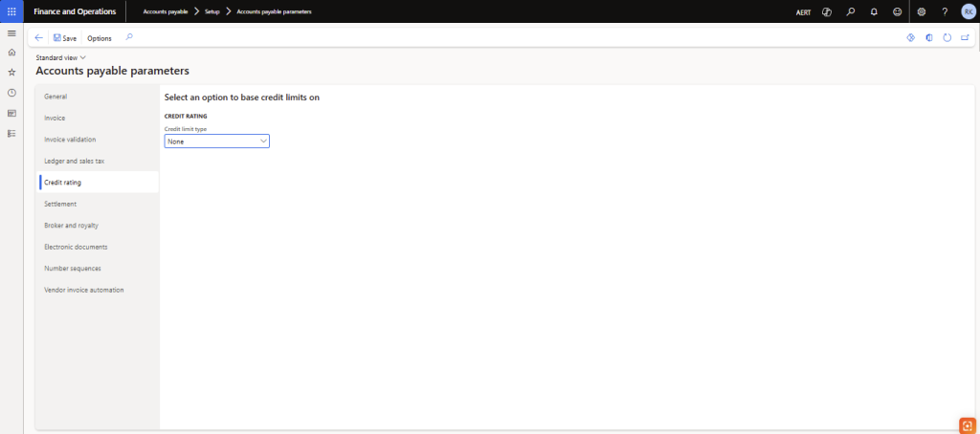Image resolution: width=980 pixels, height=434 pixels.
Task: Open Workspaces icon in the sidebar
Action: tap(11, 113)
